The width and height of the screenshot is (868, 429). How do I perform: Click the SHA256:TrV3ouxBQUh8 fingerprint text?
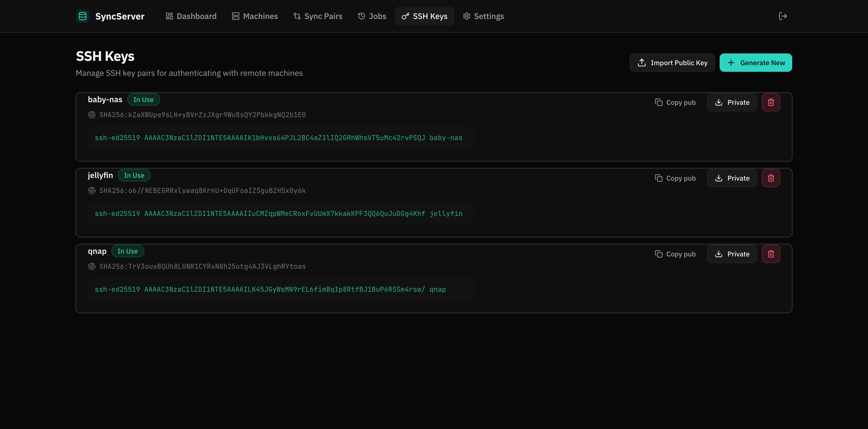click(x=203, y=266)
